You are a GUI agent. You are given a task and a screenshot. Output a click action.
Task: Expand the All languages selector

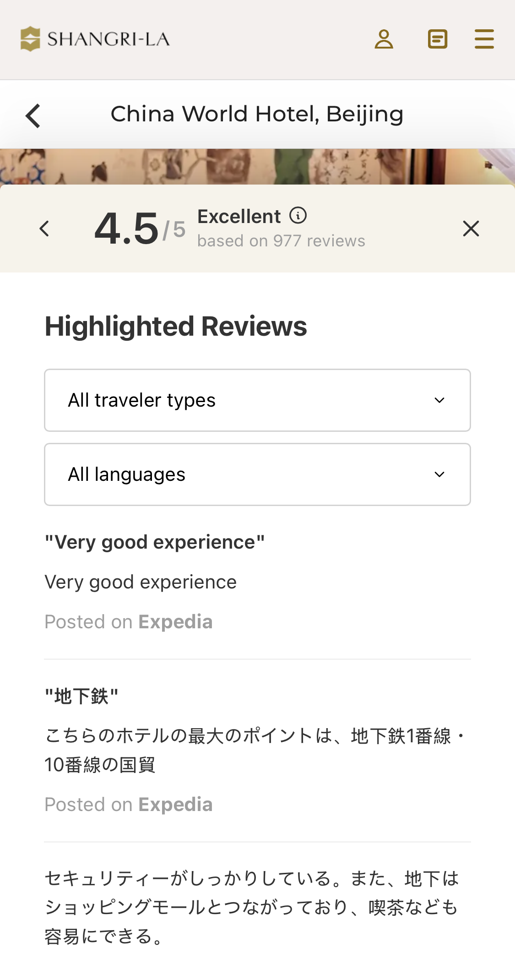(x=257, y=474)
